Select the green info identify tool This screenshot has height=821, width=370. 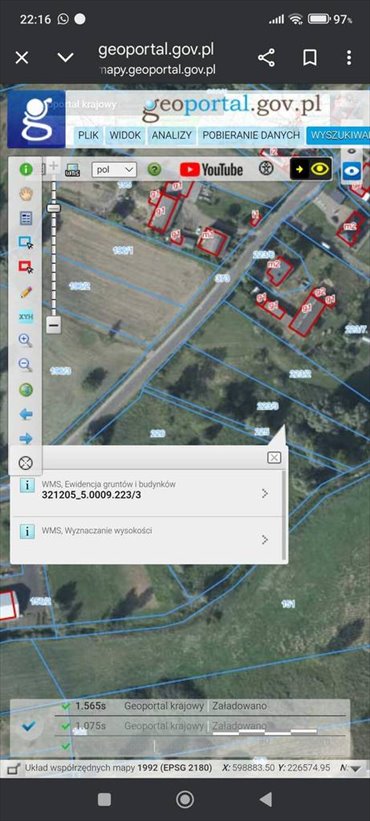(26, 170)
